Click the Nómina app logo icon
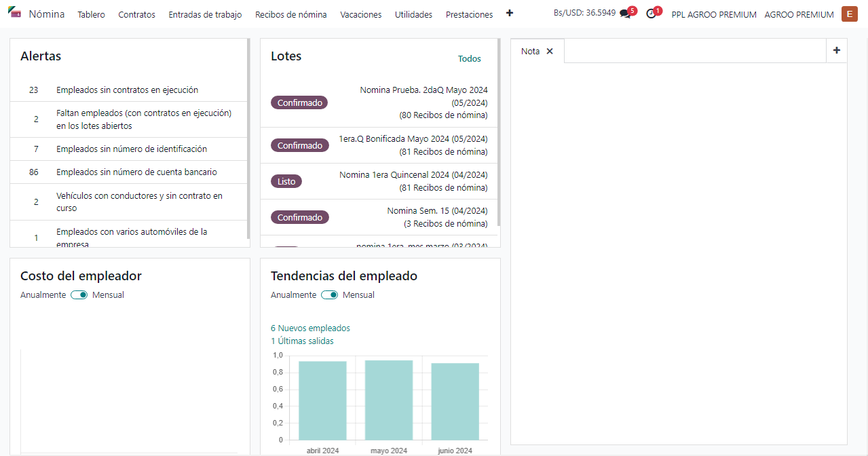The image size is (868, 456). [15, 13]
